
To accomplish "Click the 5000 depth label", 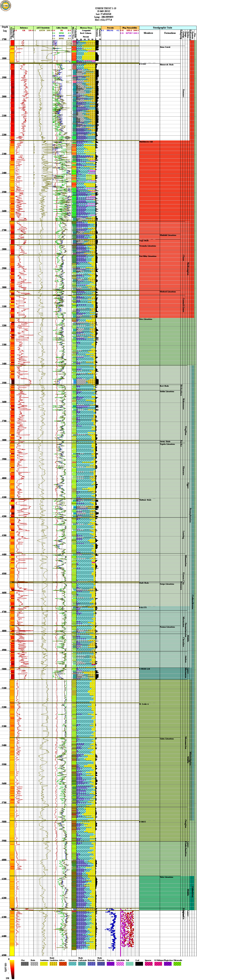I will pos(4,669).
